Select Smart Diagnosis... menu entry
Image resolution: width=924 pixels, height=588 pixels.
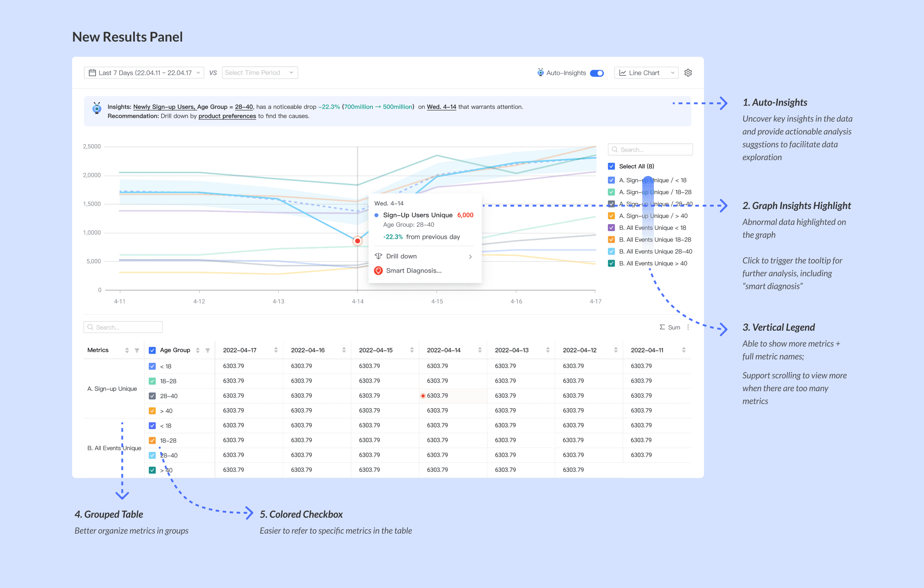414,271
